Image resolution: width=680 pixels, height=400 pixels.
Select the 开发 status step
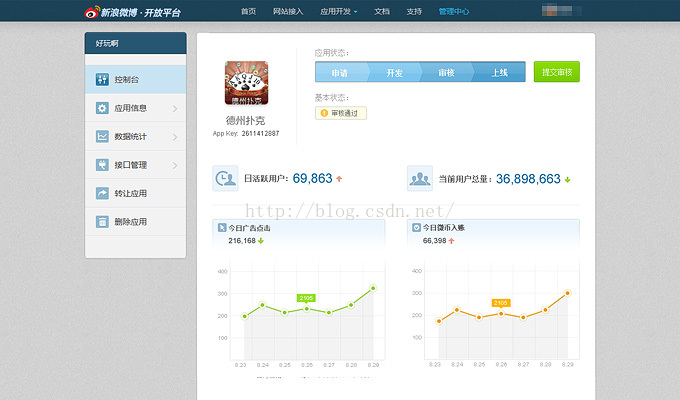point(395,72)
